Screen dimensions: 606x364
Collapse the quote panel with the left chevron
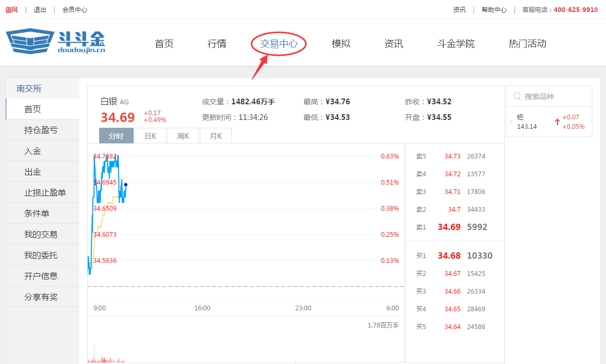pyautogui.click(x=511, y=122)
